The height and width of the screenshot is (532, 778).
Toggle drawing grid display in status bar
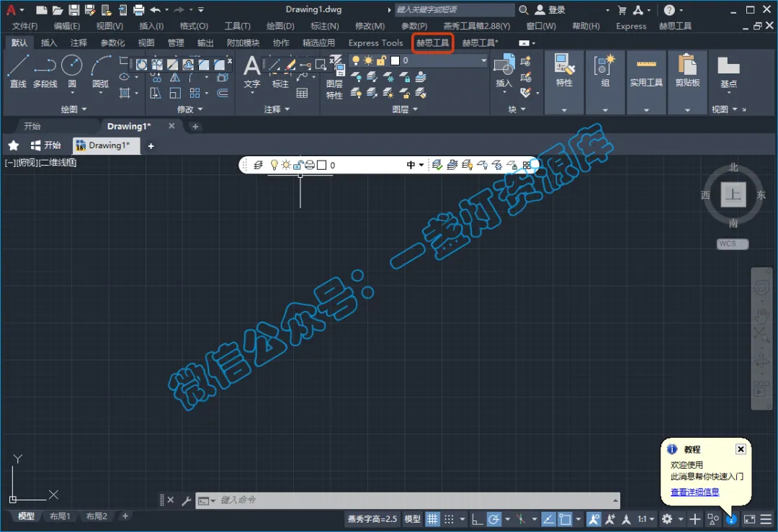pos(433,519)
